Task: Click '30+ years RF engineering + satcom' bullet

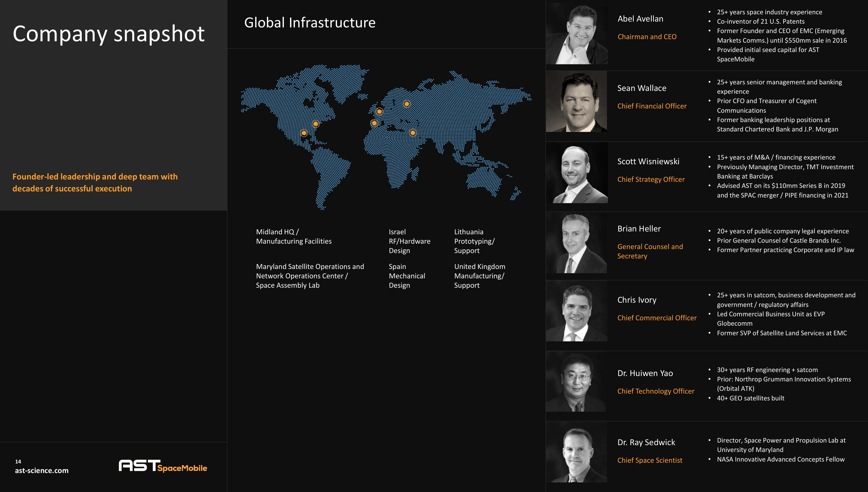Action: 767,370
